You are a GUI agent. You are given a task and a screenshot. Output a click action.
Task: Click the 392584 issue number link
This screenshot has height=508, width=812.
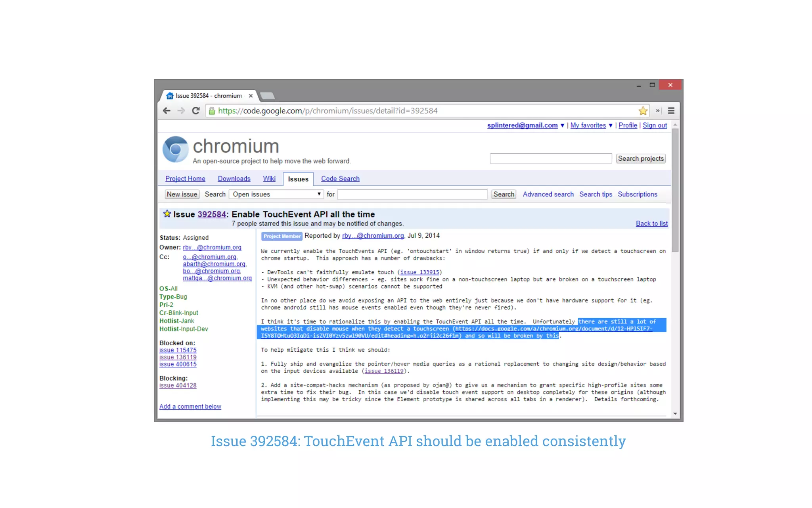pyautogui.click(x=212, y=214)
